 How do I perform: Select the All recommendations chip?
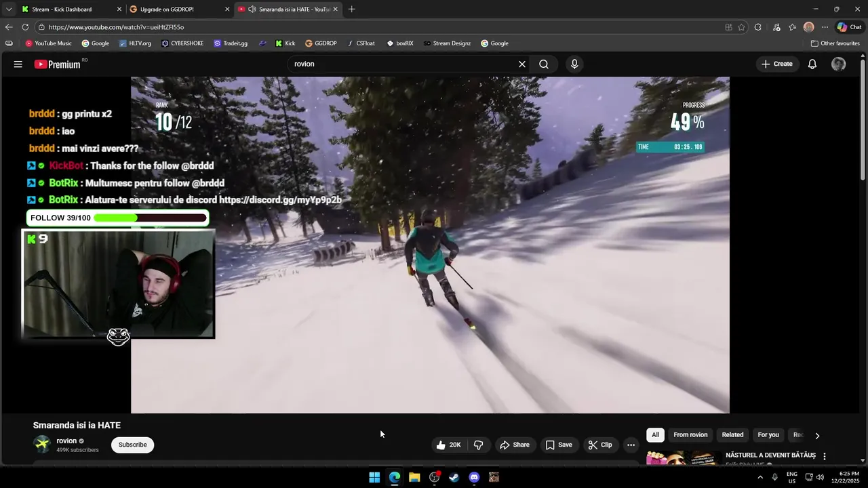point(655,435)
